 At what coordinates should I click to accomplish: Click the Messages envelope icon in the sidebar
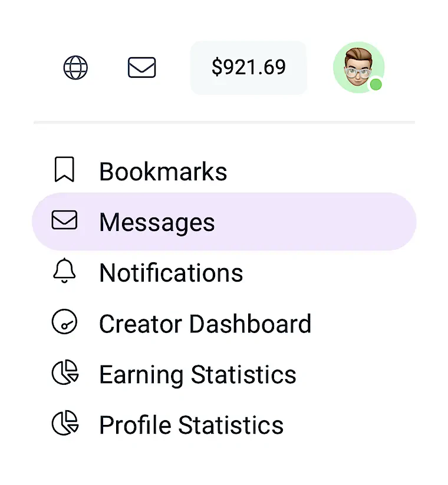[64, 221]
